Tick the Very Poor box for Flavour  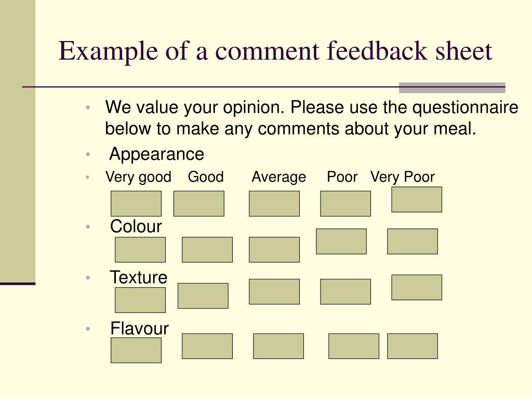click(x=412, y=346)
